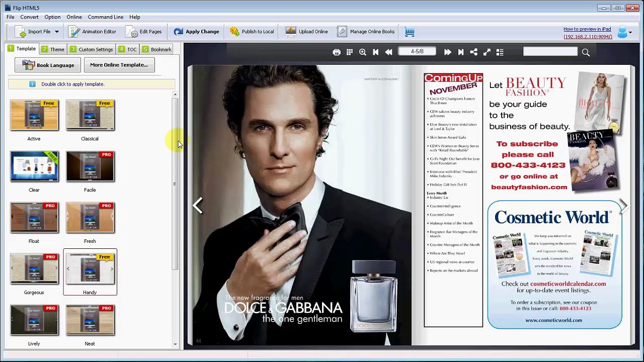Switch to the TOC tab
Screen dimensions: 644x362
coord(128,49)
